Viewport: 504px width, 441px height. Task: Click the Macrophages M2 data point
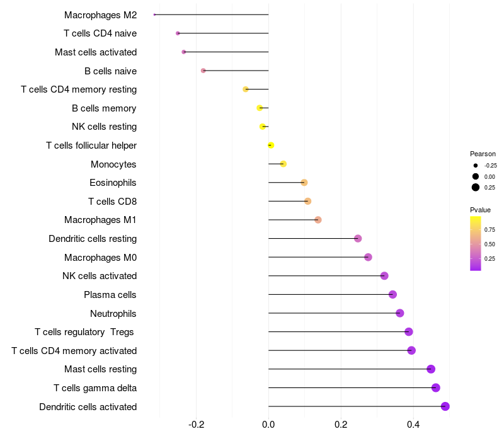point(154,14)
